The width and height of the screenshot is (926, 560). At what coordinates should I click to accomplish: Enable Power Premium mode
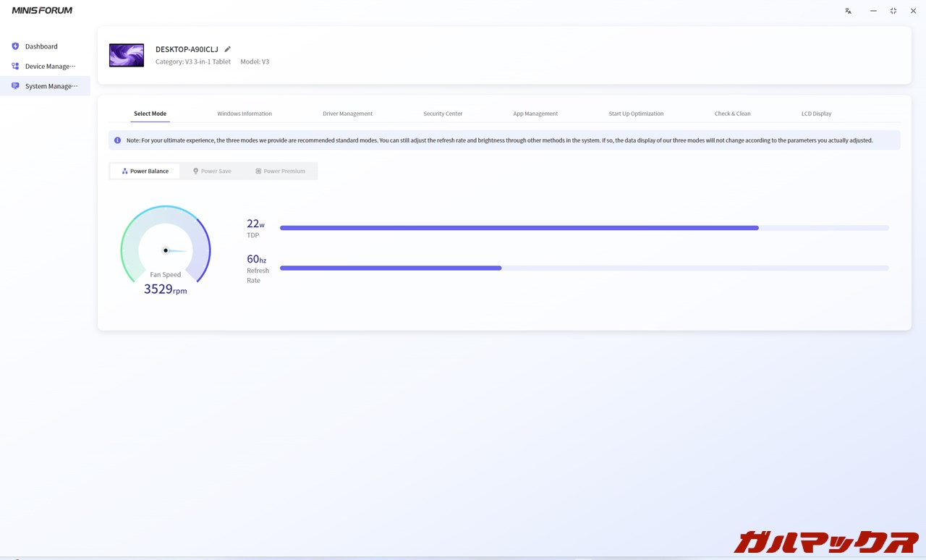point(280,171)
